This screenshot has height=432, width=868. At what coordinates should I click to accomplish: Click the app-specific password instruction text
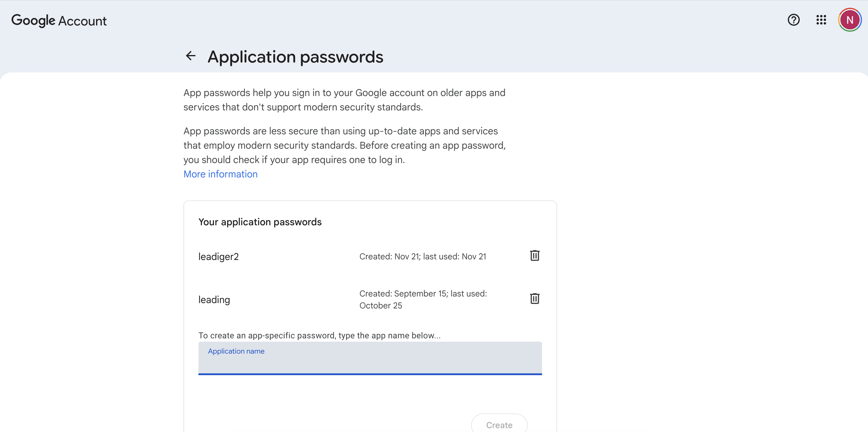[x=319, y=335]
